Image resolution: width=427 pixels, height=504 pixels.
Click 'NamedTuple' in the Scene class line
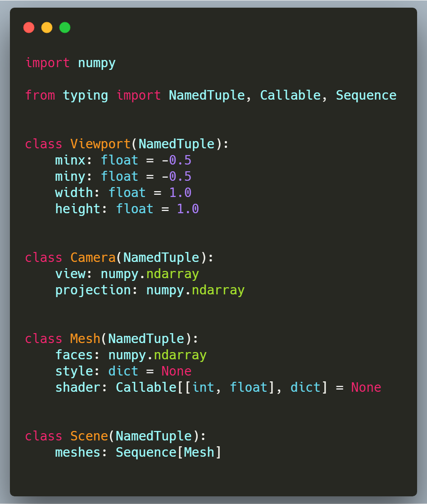(x=154, y=436)
